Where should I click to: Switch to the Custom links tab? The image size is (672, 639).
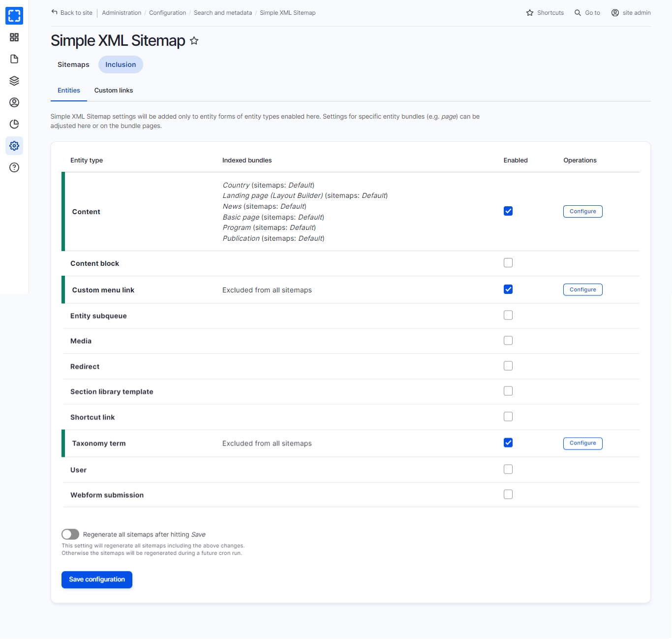(x=114, y=91)
